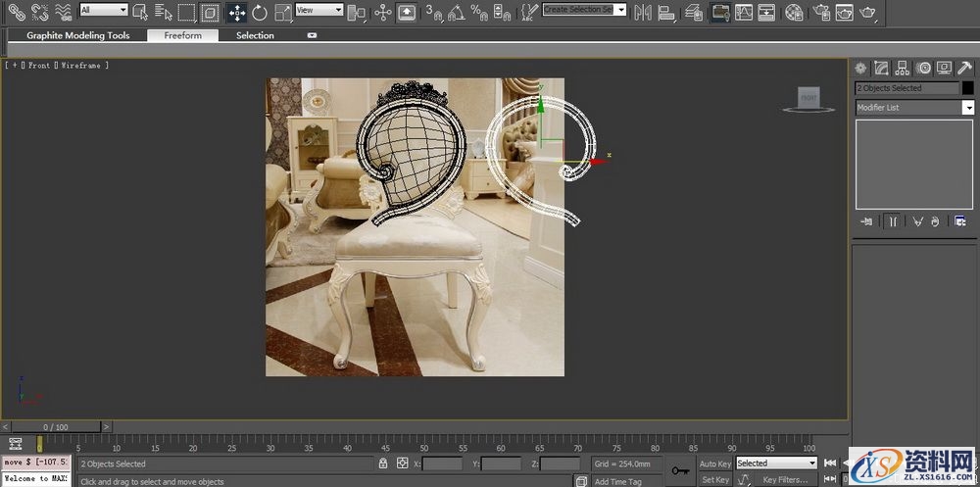Open the View reference coordinate dropdown
980x487 pixels.
[318, 10]
